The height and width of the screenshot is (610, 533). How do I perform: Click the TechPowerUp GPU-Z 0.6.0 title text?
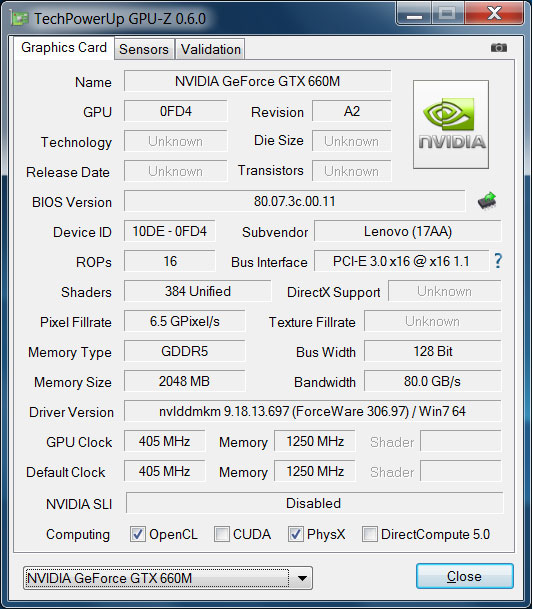120,19
